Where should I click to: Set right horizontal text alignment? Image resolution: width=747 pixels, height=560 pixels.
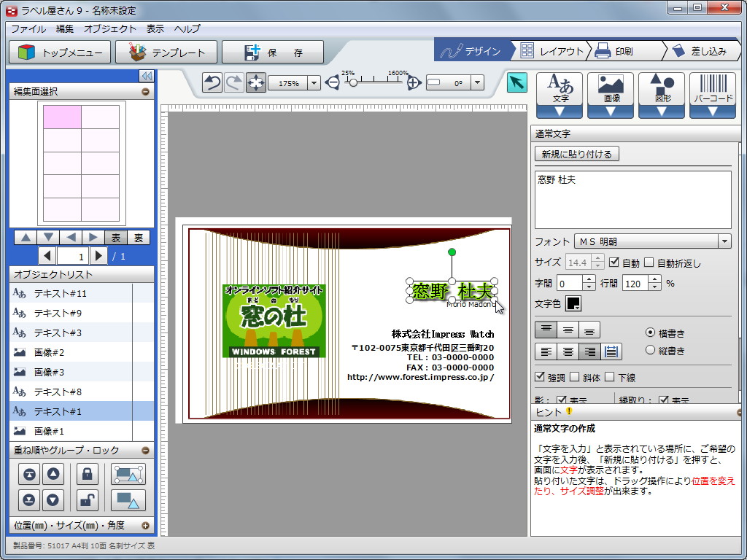click(589, 351)
